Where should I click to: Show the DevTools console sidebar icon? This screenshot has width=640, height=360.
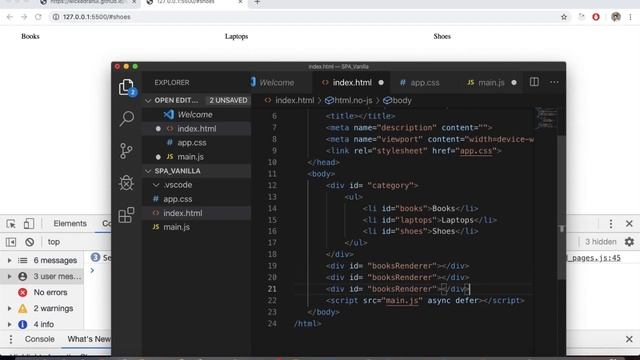[11, 242]
